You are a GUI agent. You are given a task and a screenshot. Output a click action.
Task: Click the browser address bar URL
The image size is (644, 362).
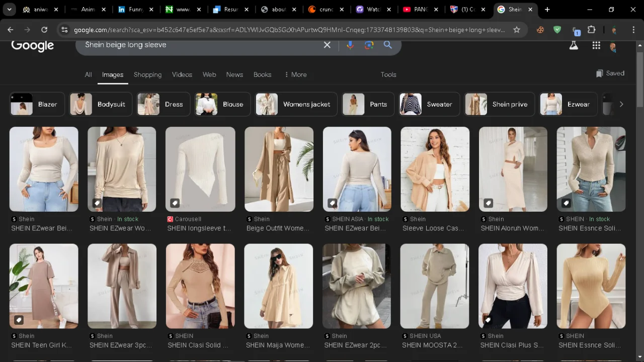(289, 30)
